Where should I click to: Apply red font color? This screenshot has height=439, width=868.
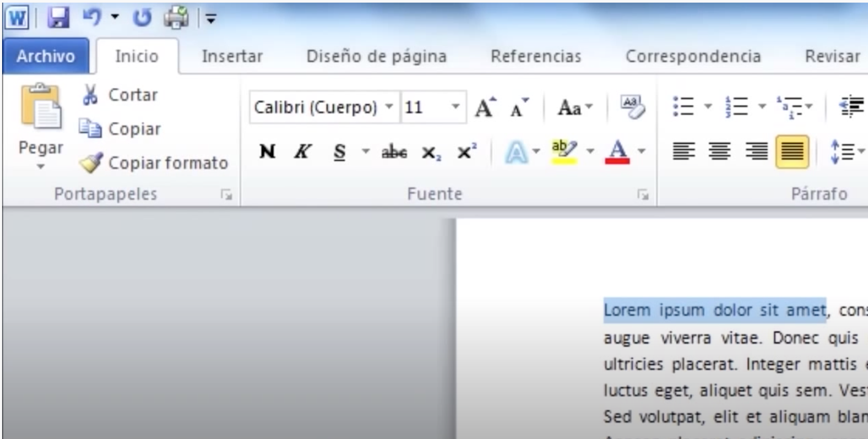click(x=618, y=152)
